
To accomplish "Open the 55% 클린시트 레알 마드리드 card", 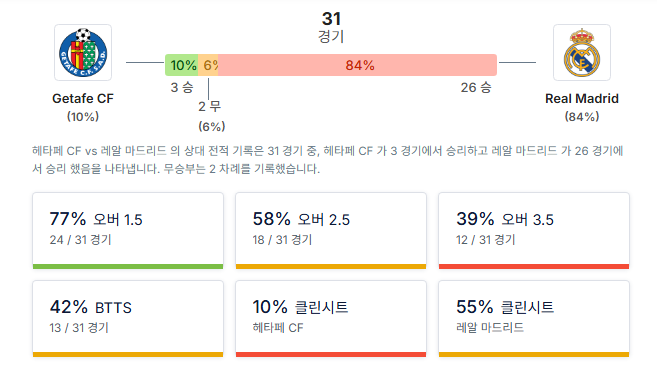I will point(534,319).
